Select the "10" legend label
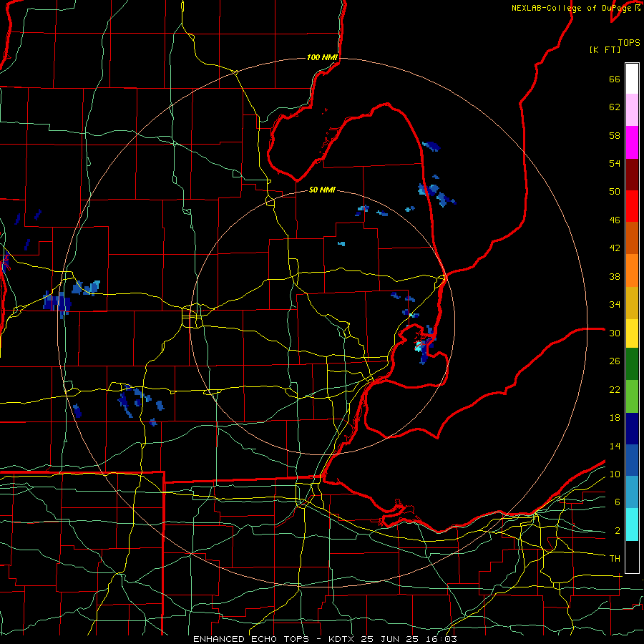This screenshot has width=644, height=644. (x=615, y=474)
